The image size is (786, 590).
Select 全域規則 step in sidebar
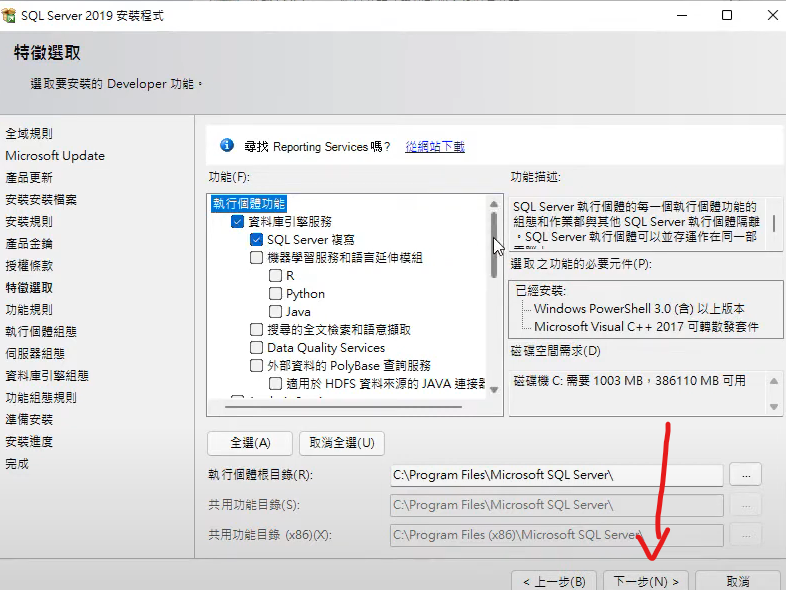tap(29, 133)
